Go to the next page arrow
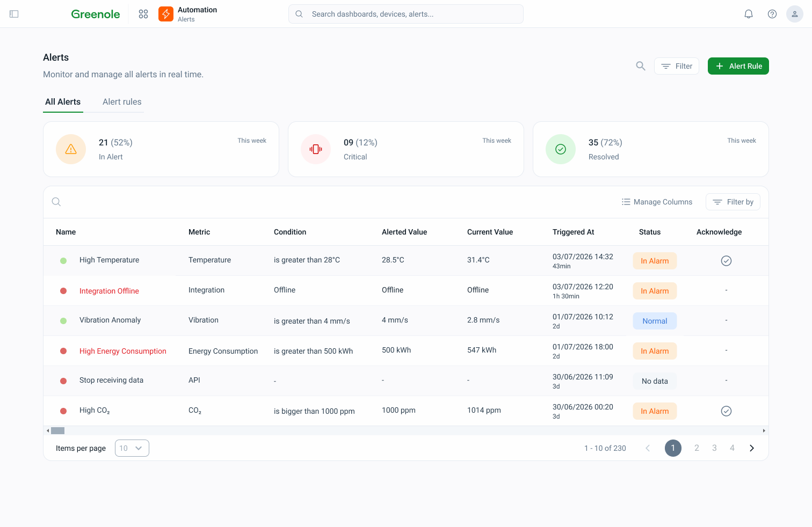 pos(752,448)
